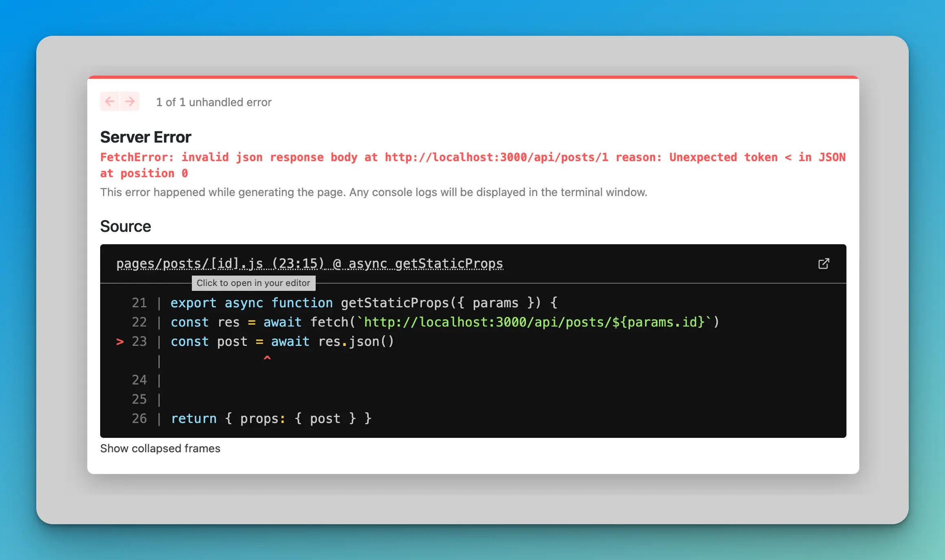
Task: Select the red highlighted error text
Action: [x=472, y=165]
